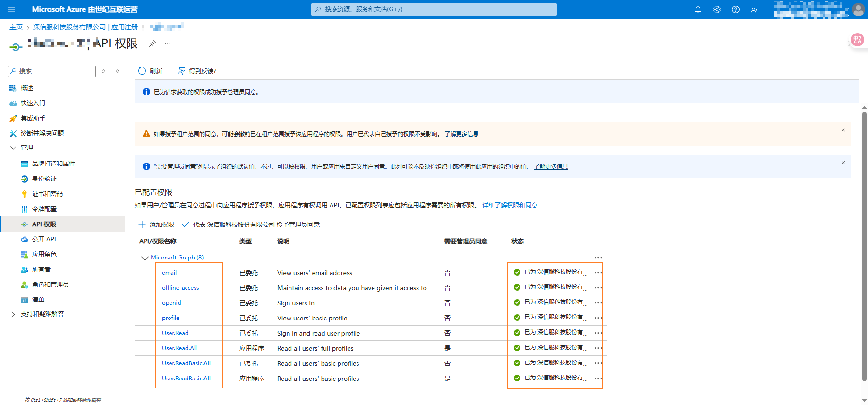Click the help question mark icon

pos(735,9)
